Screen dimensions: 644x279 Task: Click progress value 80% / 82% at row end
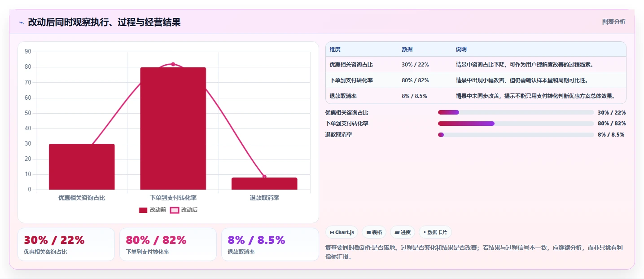coord(612,124)
